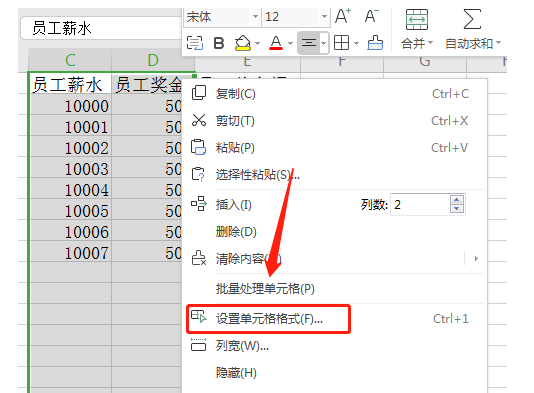
Task: Click cell with value 10004
Action: [x=71, y=188]
